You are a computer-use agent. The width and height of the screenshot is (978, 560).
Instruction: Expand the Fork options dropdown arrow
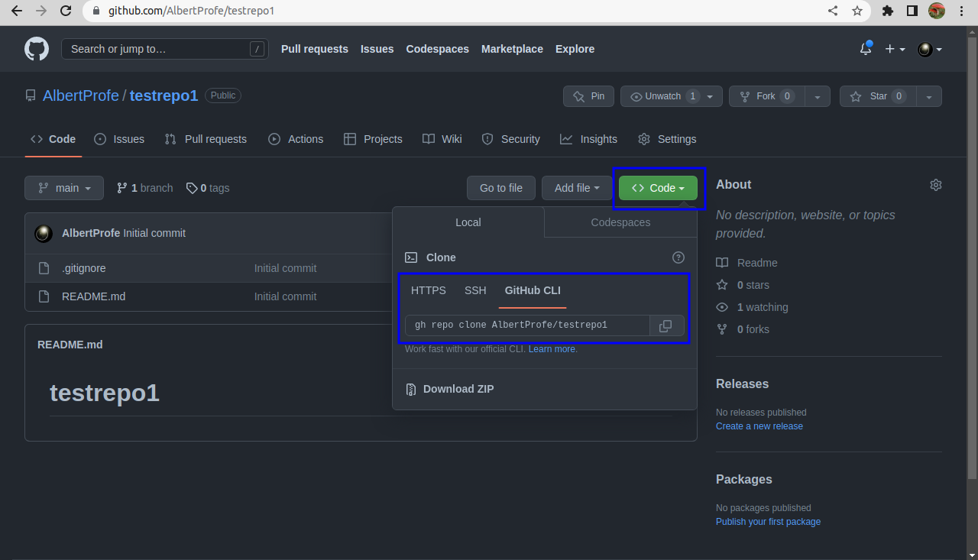coord(818,96)
